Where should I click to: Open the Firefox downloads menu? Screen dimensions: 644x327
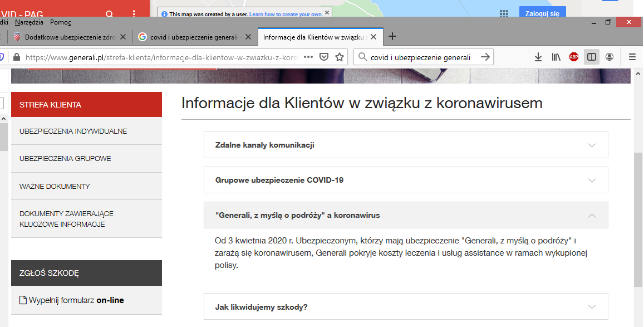pyautogui.click(x=538, y=56)
